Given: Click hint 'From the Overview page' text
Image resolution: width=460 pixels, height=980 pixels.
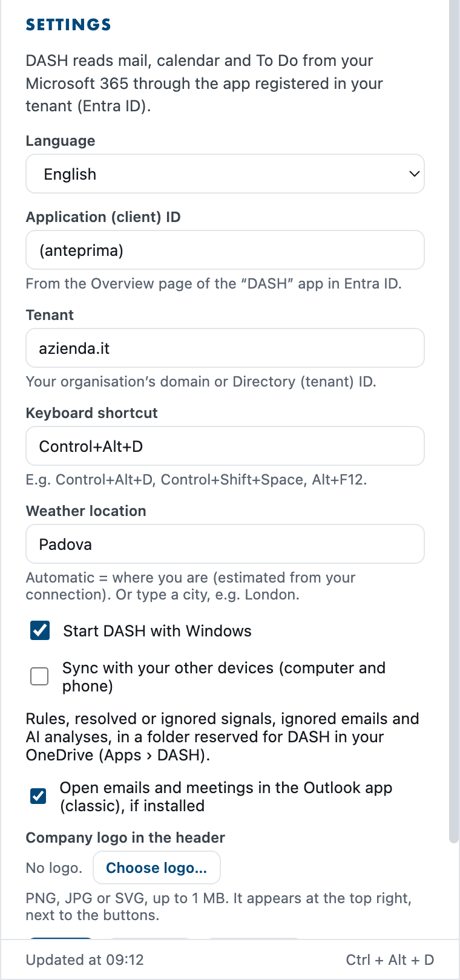Looking at the screenshot, I should pyautogui.click(x=214, y=284).
